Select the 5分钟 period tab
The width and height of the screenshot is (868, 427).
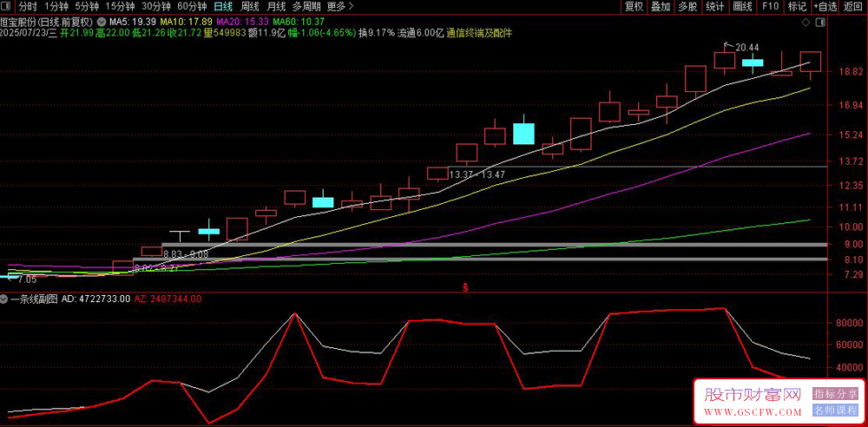(x=87, y=7)
